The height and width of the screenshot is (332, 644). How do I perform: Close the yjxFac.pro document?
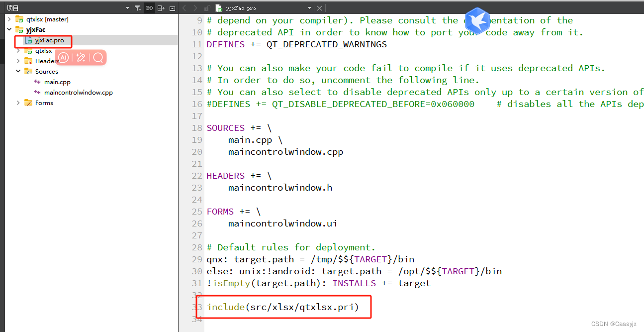[319, 8]
